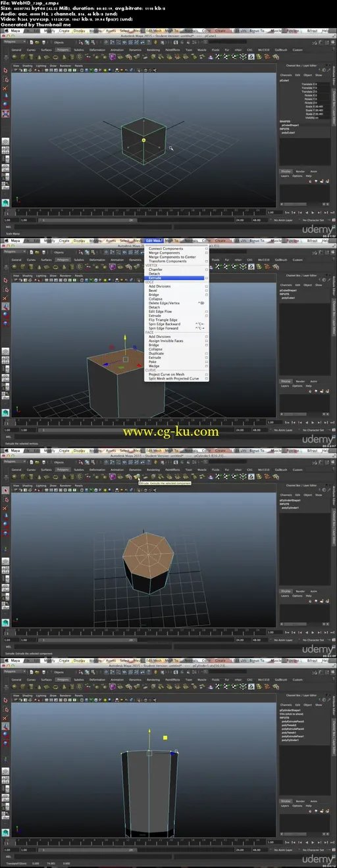This screenshot has width=337, height=868.
Task: Choose Edit Edge Flow
Action: point(160,312)
